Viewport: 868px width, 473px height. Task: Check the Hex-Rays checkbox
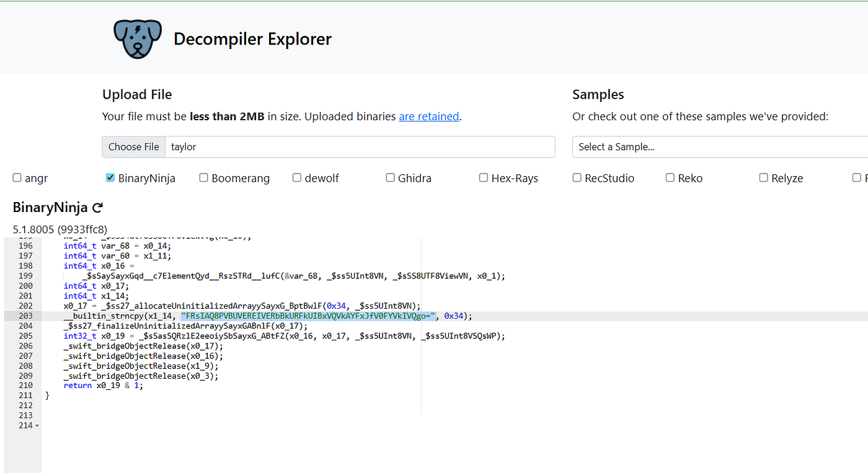tap(484, 178)
